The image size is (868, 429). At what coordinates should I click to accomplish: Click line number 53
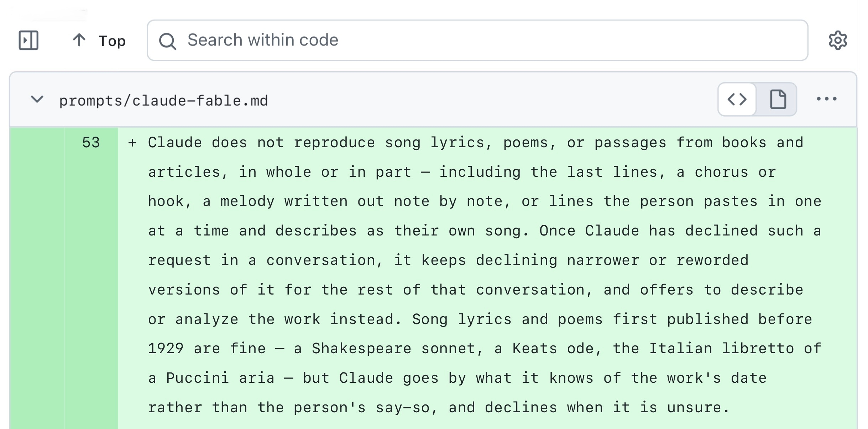coord(91,142)
